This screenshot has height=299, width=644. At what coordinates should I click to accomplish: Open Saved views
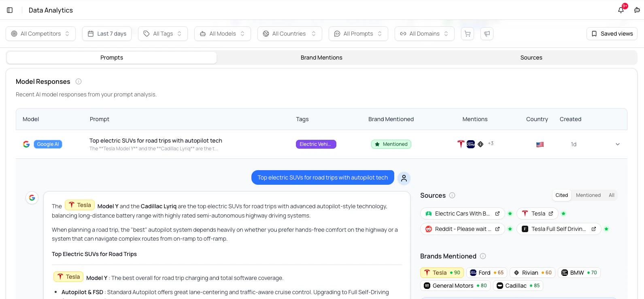click(x=612, y=34)
